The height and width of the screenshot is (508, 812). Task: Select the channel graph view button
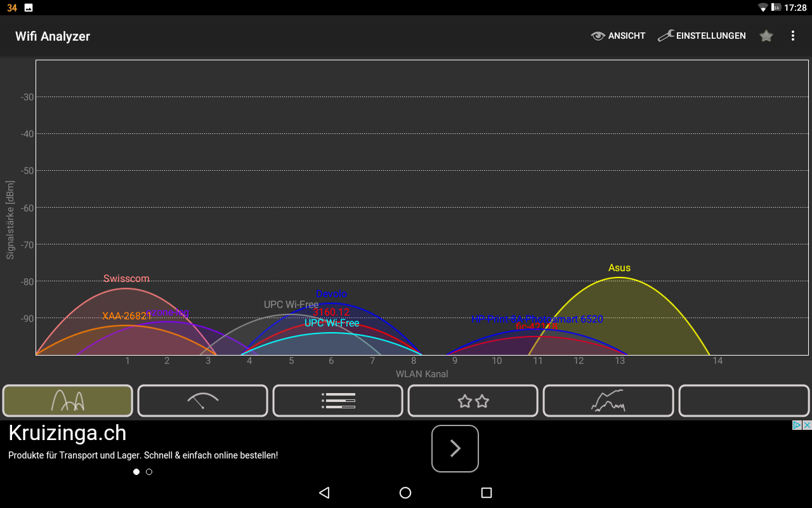tap(68, 401)
